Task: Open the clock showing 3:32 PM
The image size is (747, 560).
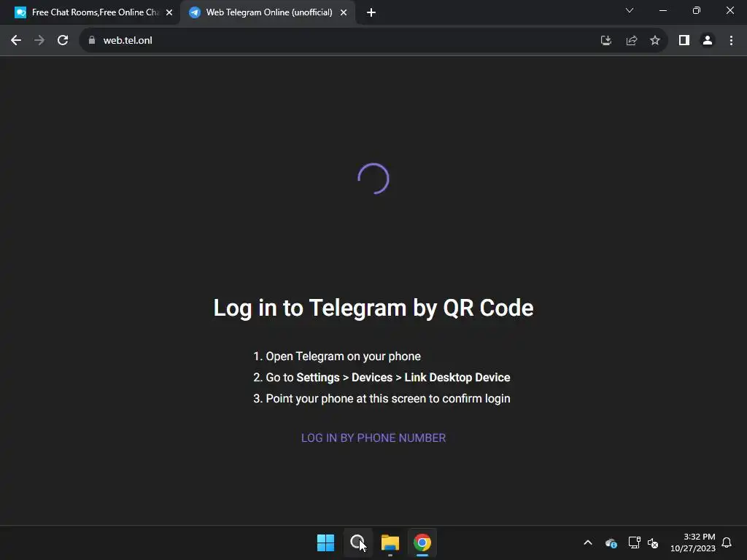Action: point(693,542)
